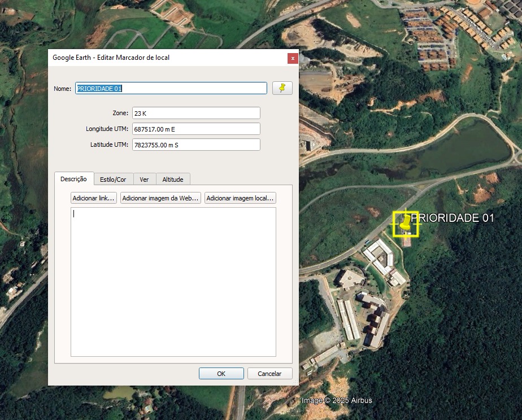Click the dialog title bar text
The height and width of the screenshot is (420, 522).
tap(111, 58)
